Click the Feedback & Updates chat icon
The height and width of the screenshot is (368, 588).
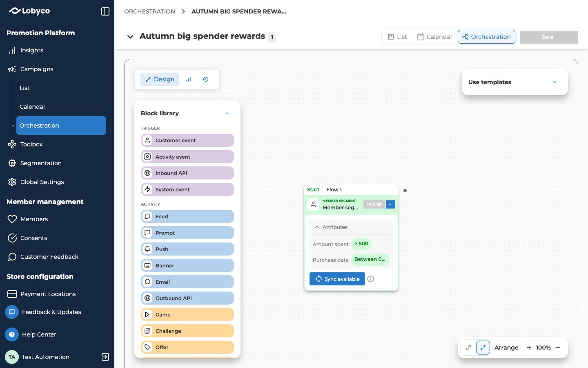pos(12,312)
